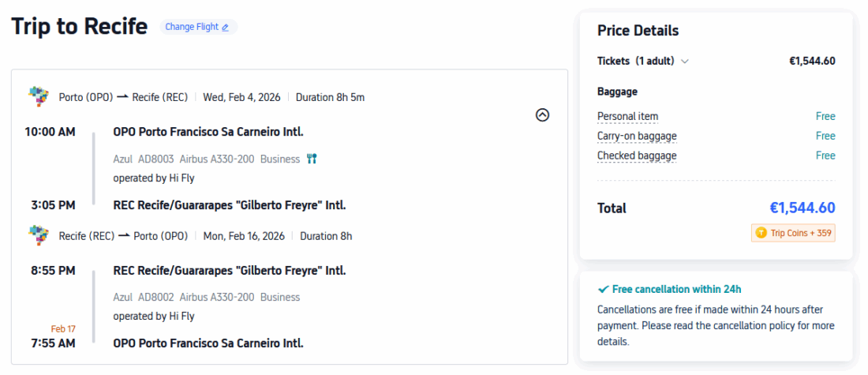The height and width of the screenshot is (375, 868).
Task: Collapse the flight details chevron
Action: coord(542,114)
